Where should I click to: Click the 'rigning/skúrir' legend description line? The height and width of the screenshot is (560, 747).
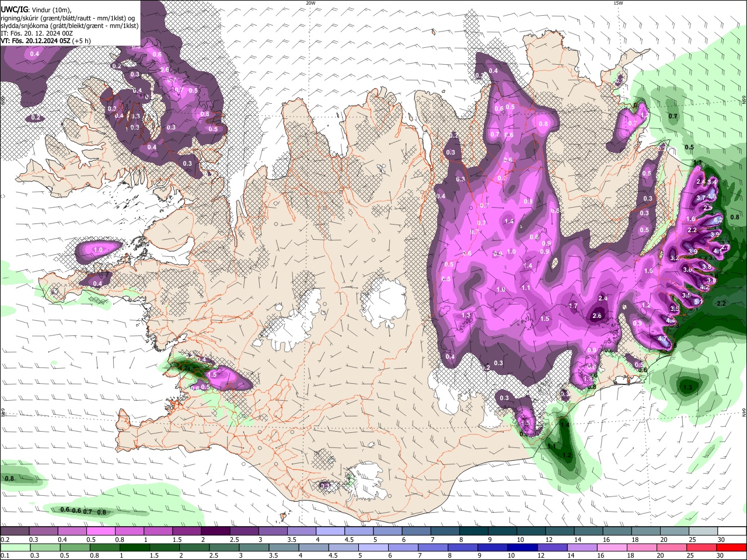click(x=69, y=17)
